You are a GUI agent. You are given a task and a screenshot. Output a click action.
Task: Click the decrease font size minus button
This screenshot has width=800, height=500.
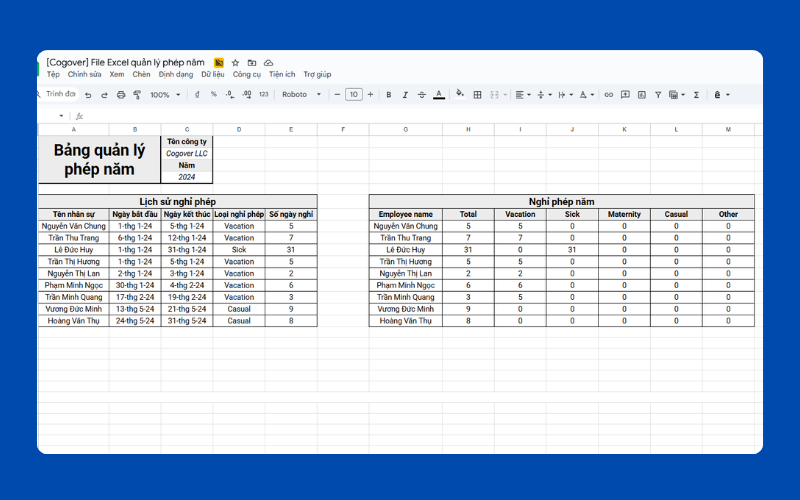337,95
